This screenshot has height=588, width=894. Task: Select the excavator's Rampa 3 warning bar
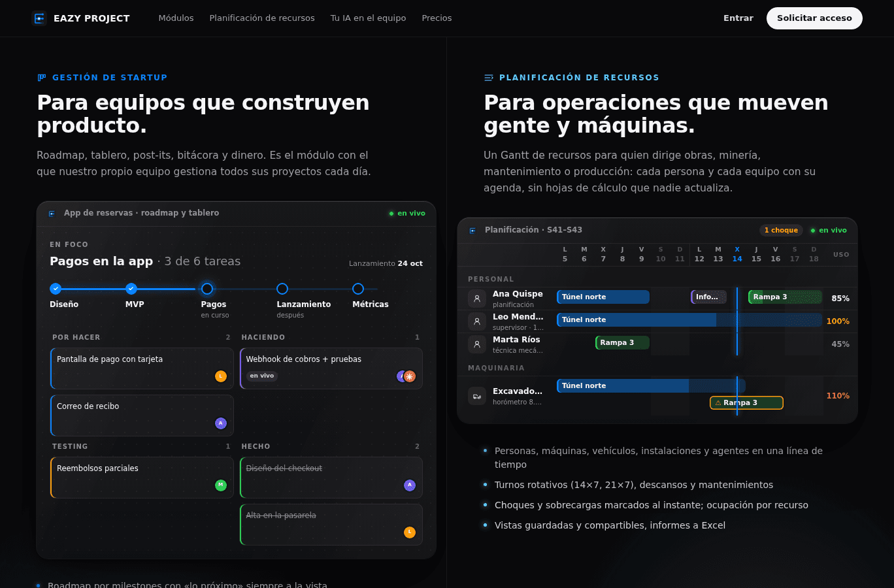coord(746,403)
